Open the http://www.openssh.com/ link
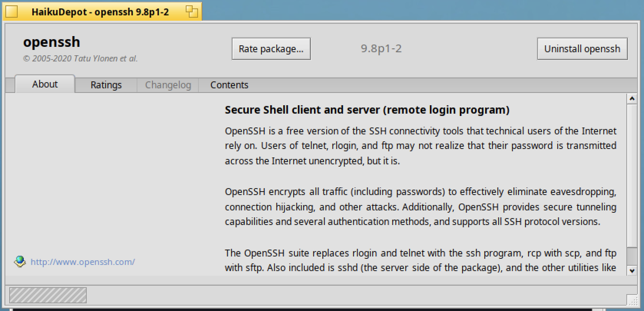This screenshot has width=644, height=311. (x=83, y=262)
